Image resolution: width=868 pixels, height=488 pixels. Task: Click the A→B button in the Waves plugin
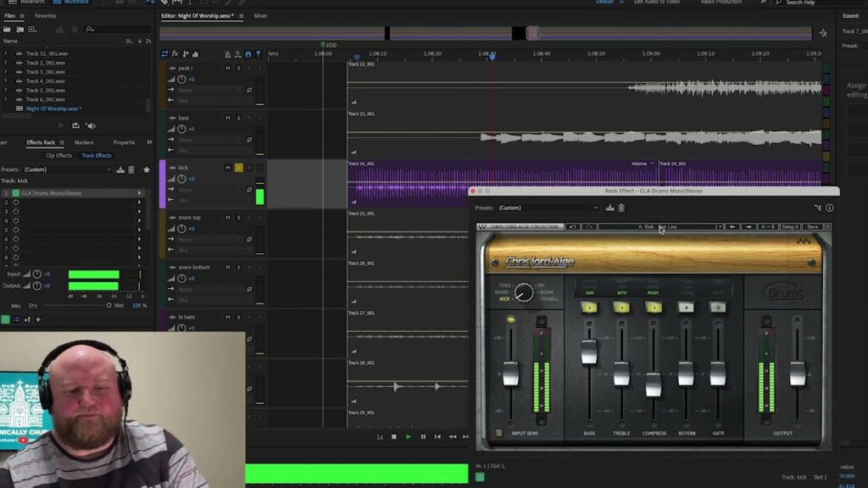[x=766, y=227]
